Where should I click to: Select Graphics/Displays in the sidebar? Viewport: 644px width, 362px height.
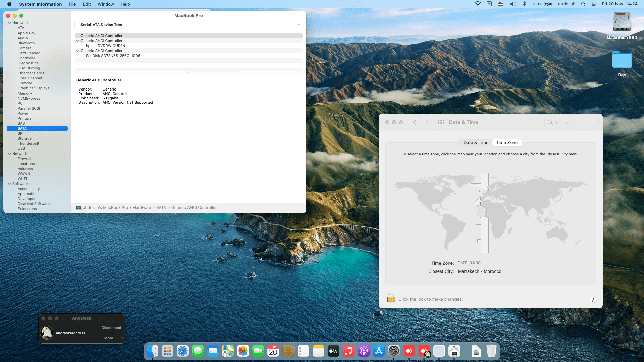[34, 88]
